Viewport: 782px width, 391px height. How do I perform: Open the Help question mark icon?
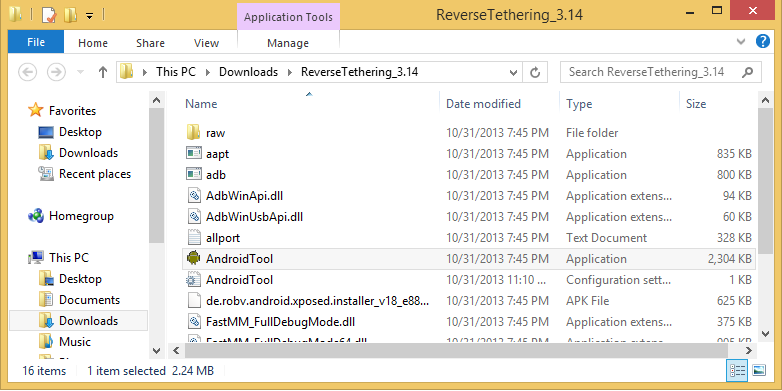click(763, 41)
